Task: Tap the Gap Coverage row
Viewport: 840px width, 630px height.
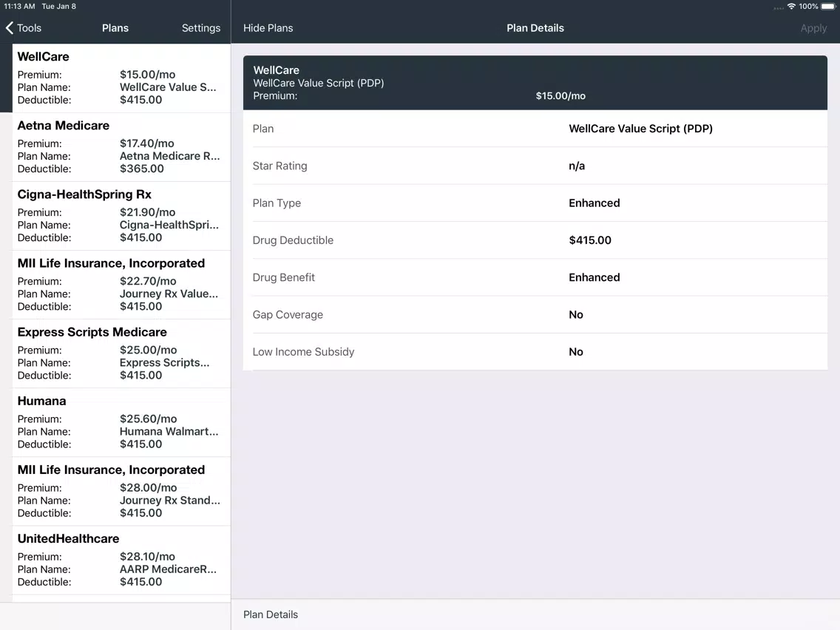Action: (x=535, y=315)
